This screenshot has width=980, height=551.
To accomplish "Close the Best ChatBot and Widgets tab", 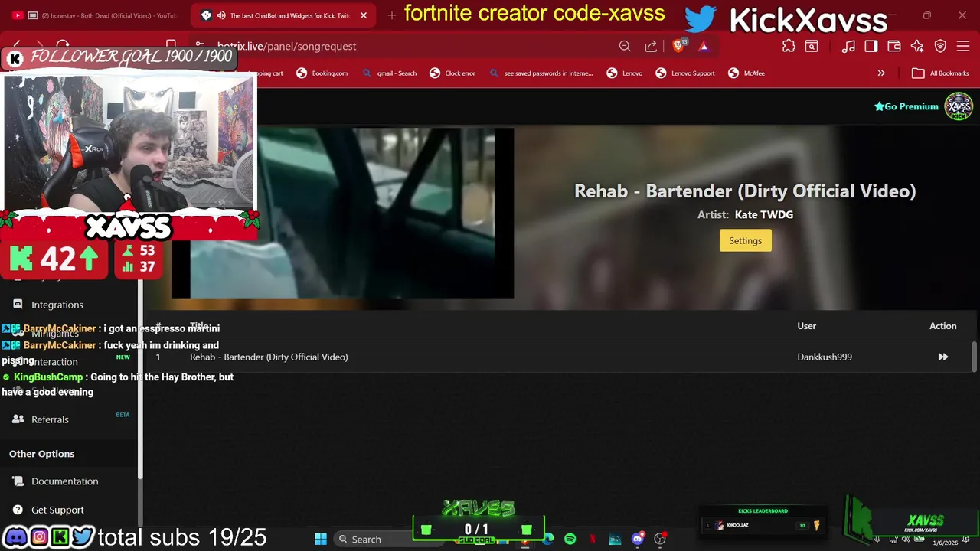I will (364, 15).
